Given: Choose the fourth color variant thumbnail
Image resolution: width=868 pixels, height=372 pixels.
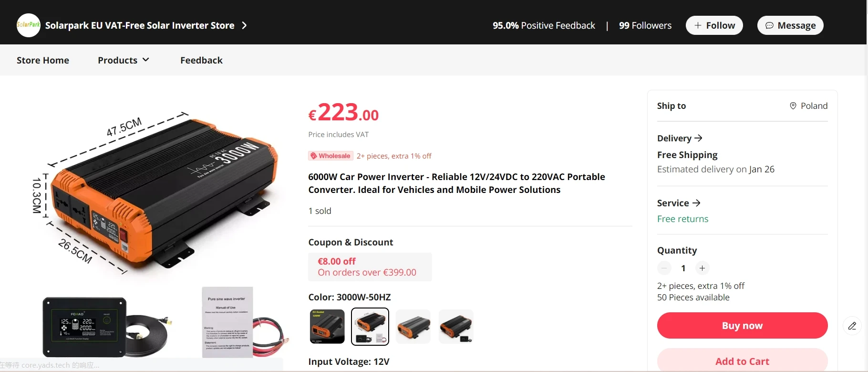Looking at the screenshot, I should click(456, 327).
